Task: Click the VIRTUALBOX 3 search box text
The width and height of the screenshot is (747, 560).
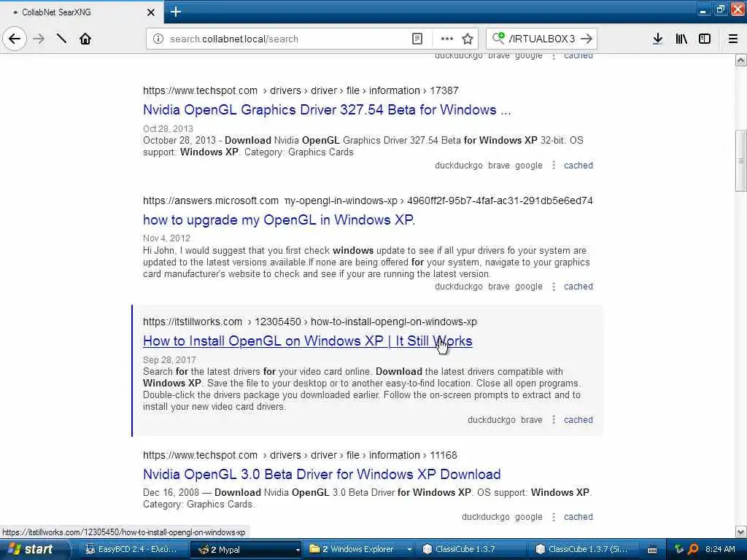Action: click(x=542, y=39)
